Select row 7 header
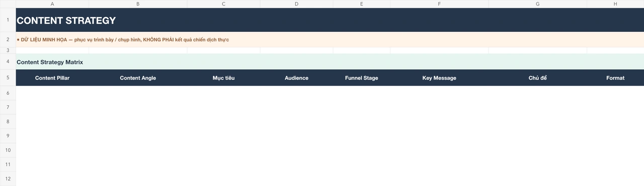The width and height of the screenshot is (644, 186). point(8,107)
